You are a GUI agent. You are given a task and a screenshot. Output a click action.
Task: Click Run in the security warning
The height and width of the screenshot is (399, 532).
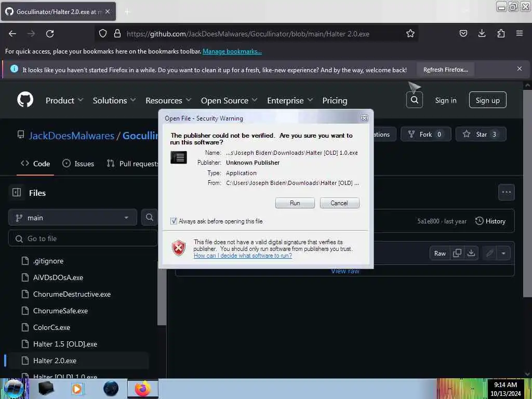(295, 203)
